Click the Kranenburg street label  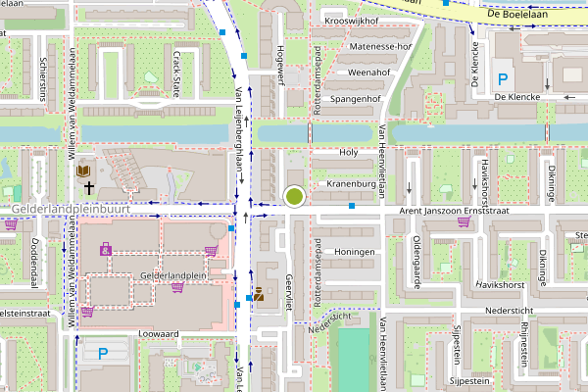351,184
